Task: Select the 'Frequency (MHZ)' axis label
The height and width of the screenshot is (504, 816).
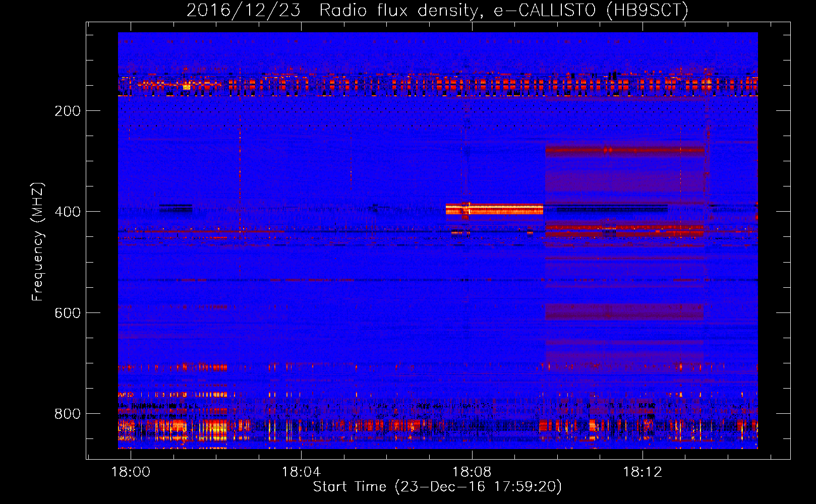Action: point(38,242)
